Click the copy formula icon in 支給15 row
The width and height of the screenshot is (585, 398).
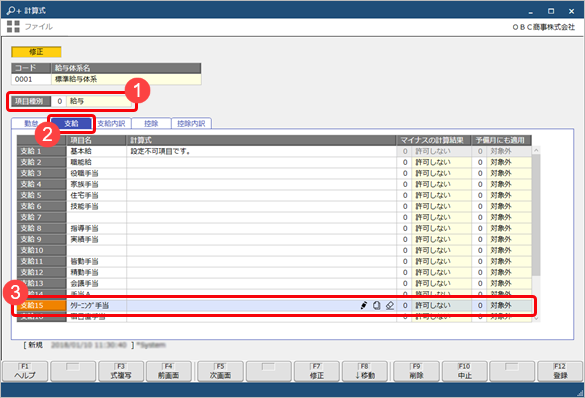377,305
